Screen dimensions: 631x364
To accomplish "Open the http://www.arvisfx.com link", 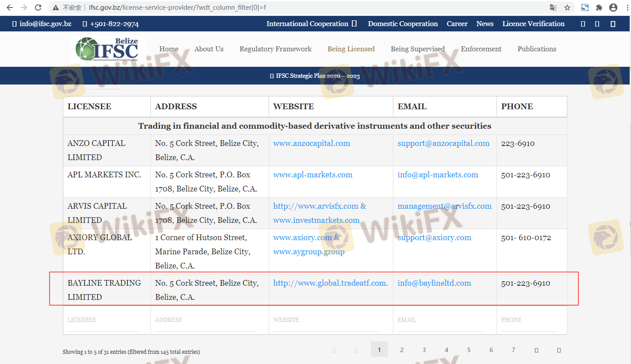I will 315,206.
